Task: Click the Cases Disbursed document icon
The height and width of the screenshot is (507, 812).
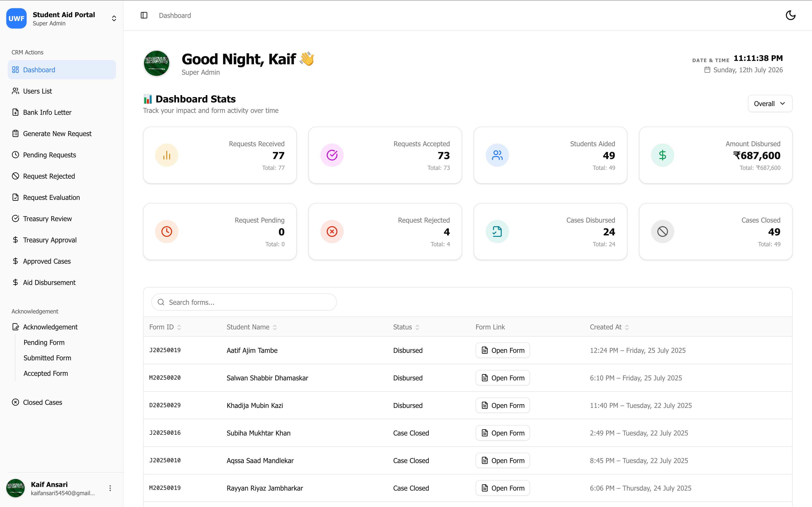Action: [497, 232]
